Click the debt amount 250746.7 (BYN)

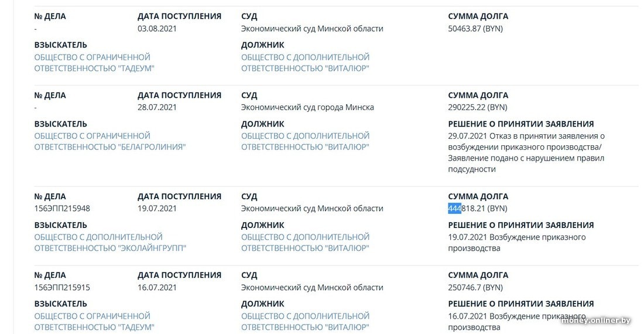click(x=475, y=287)
